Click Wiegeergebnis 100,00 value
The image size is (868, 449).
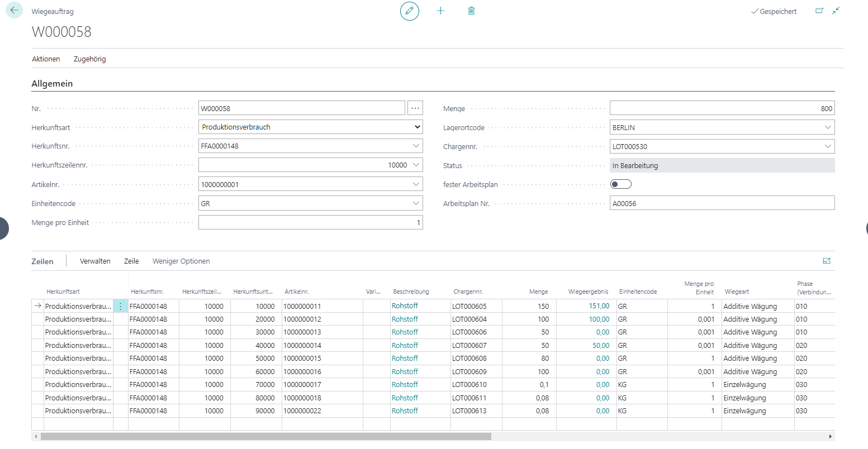click(x=599, y=319)
